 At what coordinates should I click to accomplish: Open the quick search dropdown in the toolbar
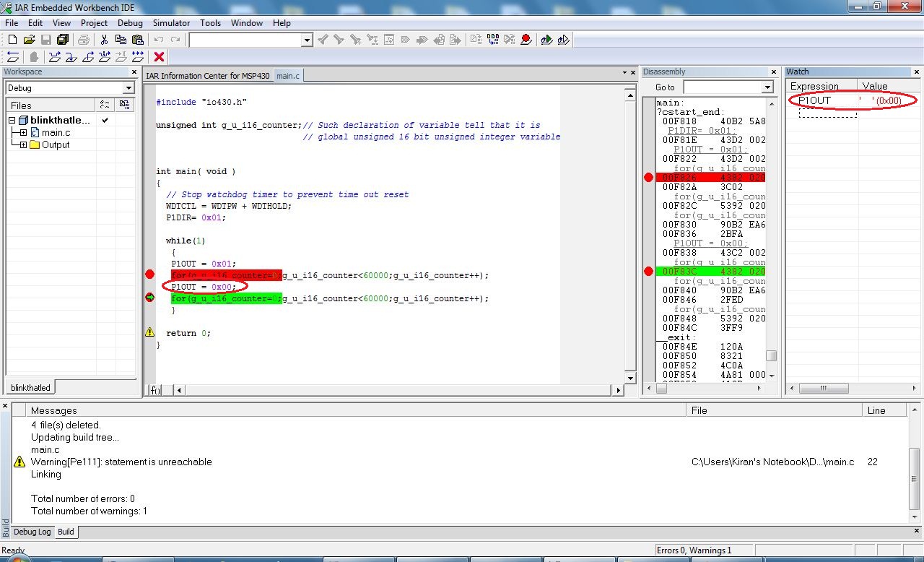pos(307,40)
